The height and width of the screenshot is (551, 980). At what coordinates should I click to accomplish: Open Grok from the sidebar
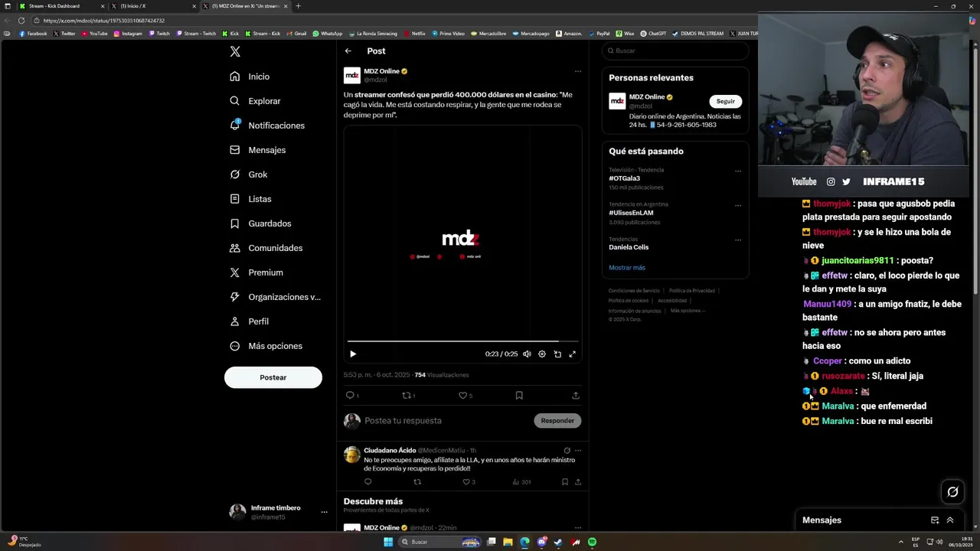[248, 174]
